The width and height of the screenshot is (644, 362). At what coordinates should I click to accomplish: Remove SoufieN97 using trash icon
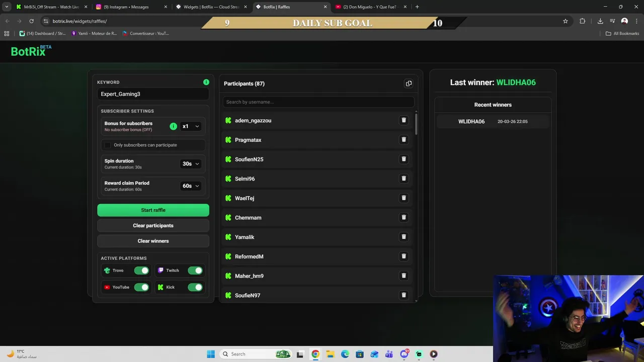click(x=404, y=295)
